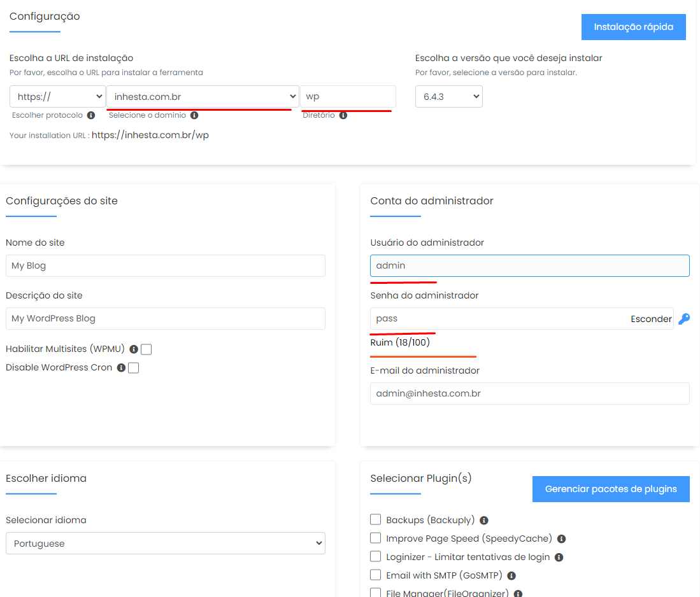Check Email with SMTP (GoSMTP) option
Viewport: 700px width, 597px height.
[375, 575]
